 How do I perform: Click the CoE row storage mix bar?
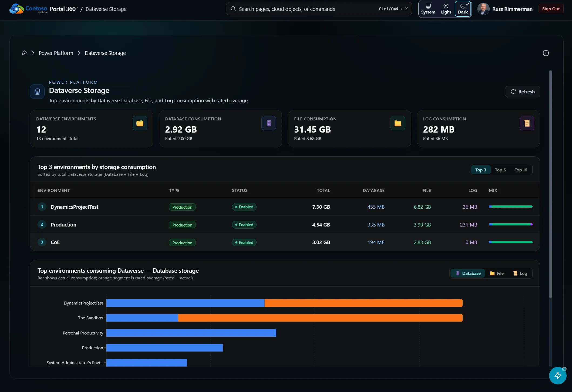pyautogui.click(x=510, y=242)
